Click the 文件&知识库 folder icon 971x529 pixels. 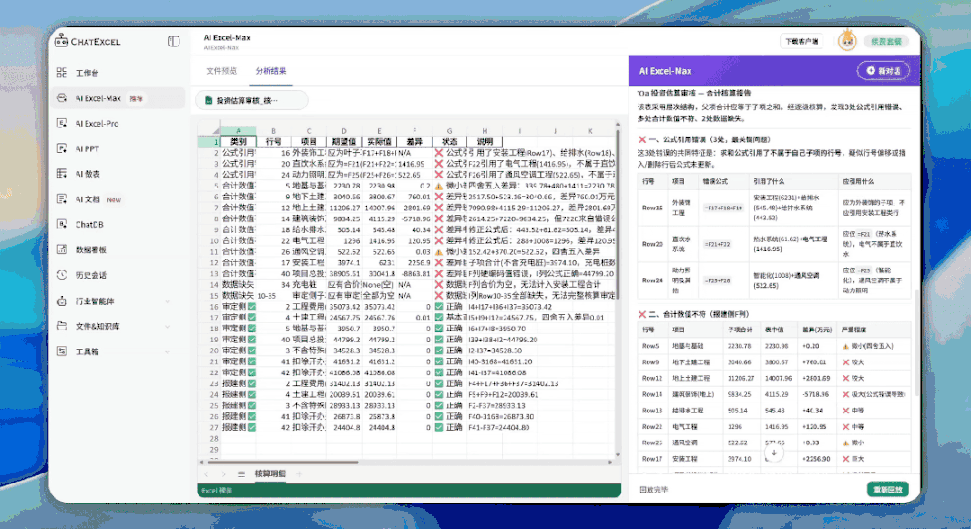(62, 326)
